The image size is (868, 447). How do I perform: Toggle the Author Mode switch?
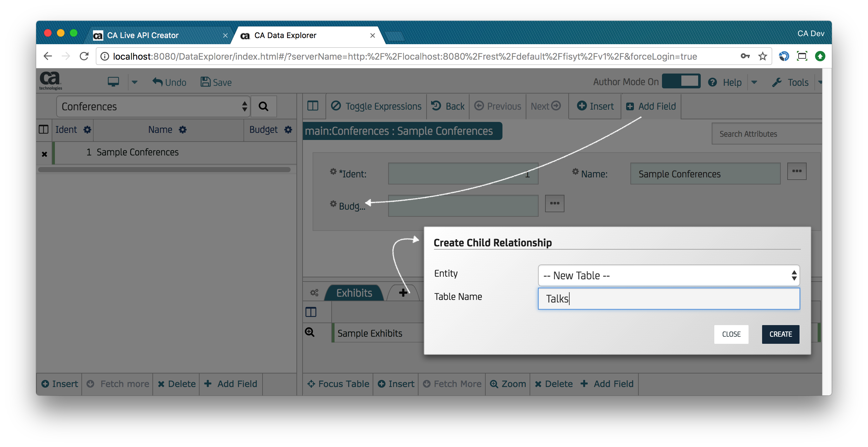681,82
